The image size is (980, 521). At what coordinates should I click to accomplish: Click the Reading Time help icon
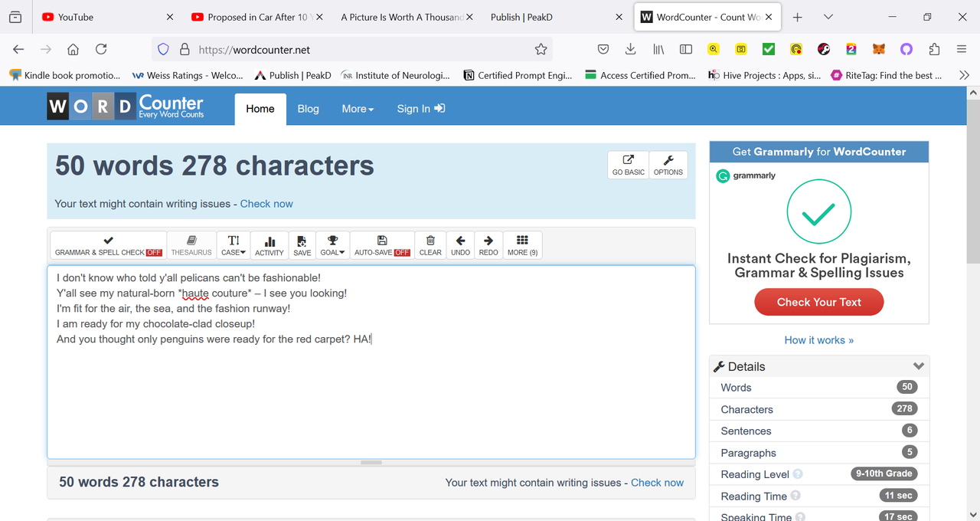click(795, 496)
